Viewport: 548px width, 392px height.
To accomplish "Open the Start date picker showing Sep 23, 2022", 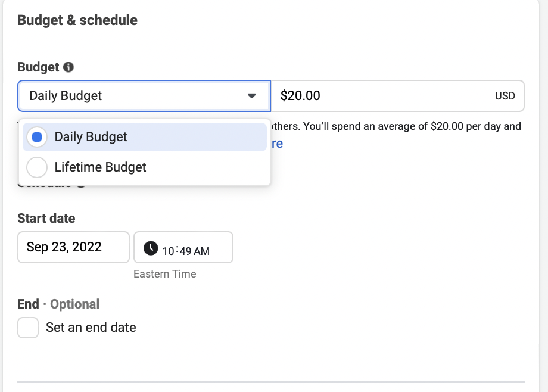I will pyautogui.click(x=73, y=247).
